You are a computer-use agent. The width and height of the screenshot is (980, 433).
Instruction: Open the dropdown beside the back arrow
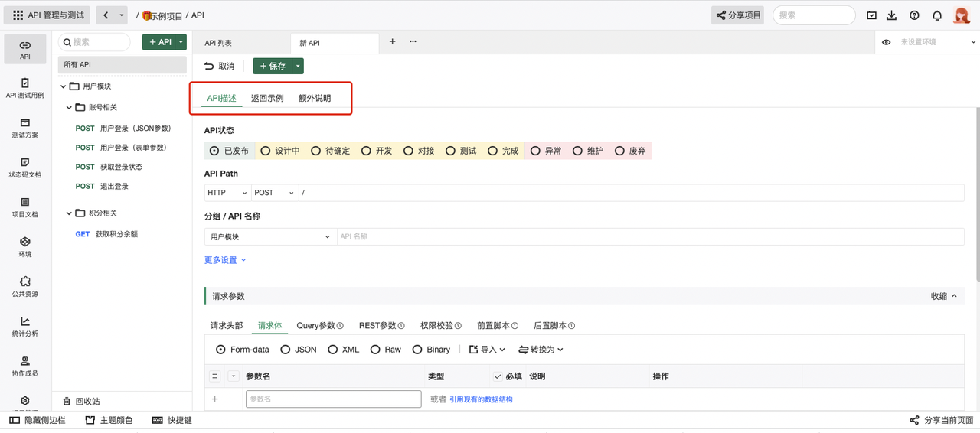pyautogui.click(x=121, y=15)
